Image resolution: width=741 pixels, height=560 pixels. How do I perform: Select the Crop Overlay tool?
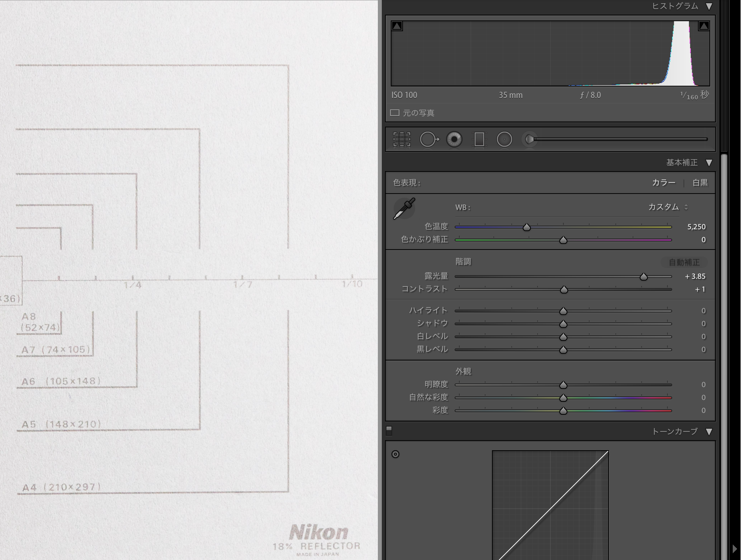[x=402, y=139]
